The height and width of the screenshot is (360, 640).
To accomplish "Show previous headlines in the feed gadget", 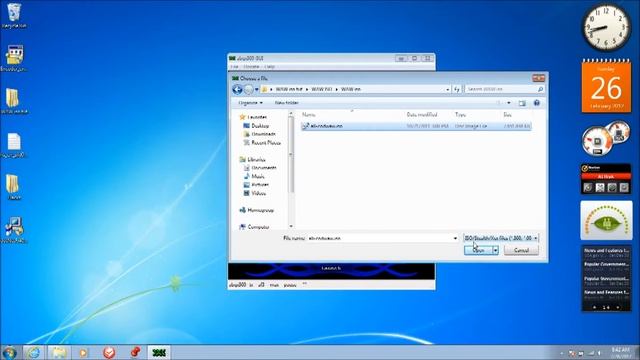I will [x=594, y=307].
